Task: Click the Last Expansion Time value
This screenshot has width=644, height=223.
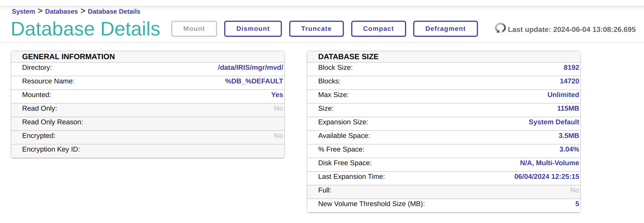Action: tap(546, 177)
